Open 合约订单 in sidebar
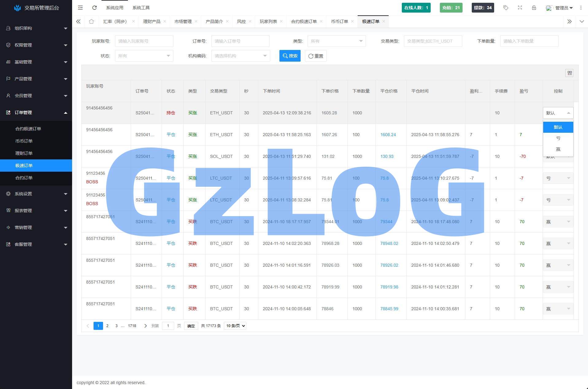 click(24, 178)
